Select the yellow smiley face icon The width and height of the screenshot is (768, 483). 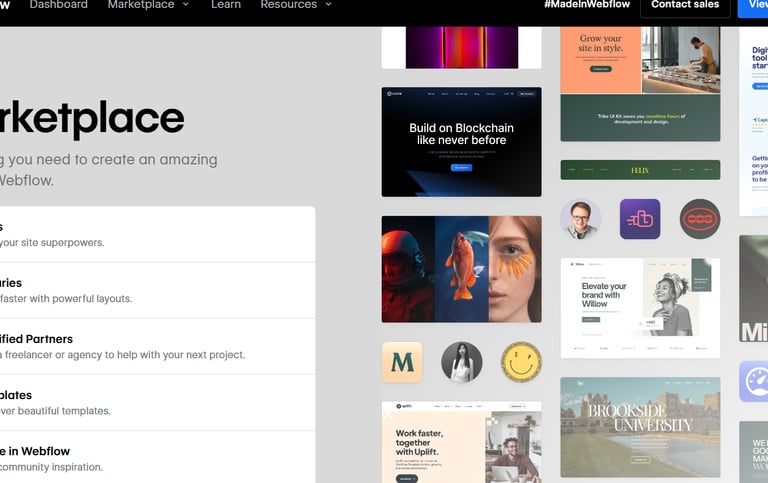(521, 362)
